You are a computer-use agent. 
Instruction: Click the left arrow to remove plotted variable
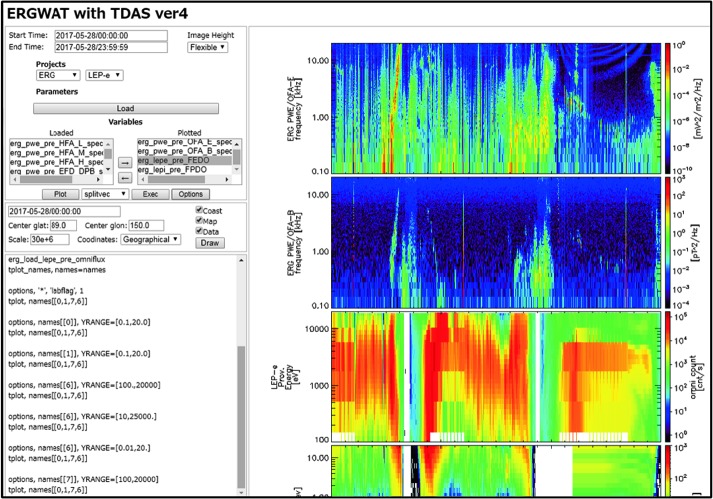[125, 176]
